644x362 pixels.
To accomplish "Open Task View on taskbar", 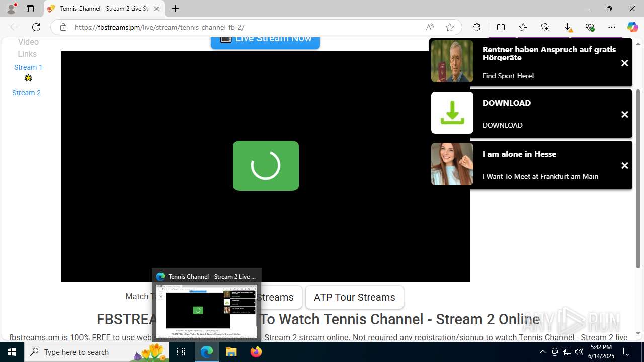I will 181,352.
